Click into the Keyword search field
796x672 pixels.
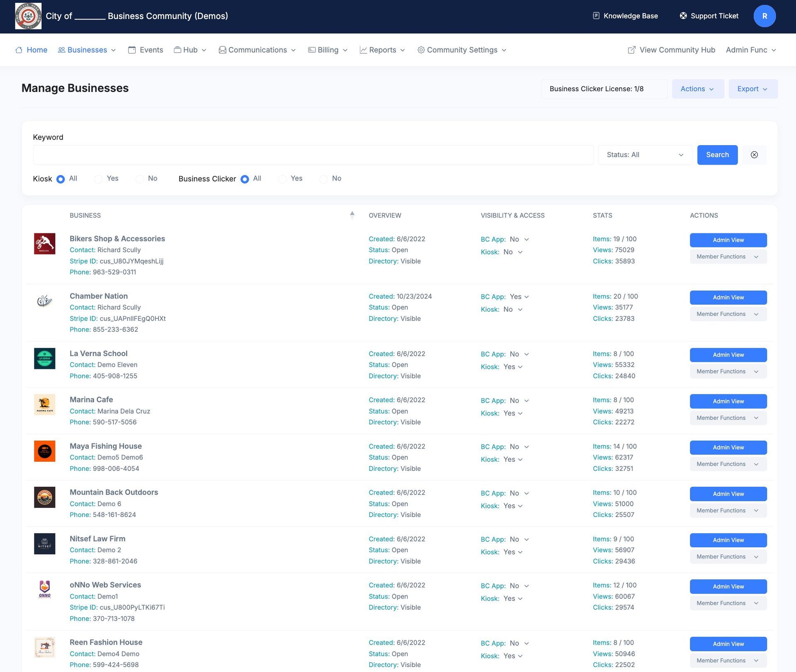313,155
